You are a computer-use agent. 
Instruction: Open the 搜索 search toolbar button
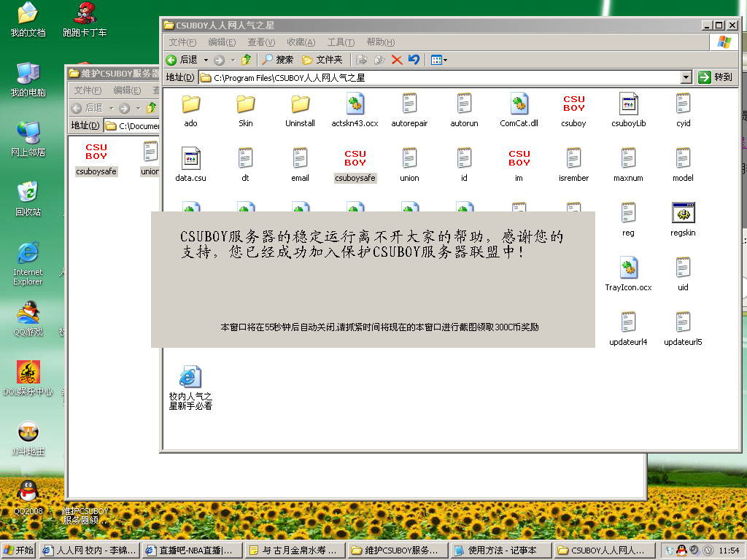click(277, 60)
